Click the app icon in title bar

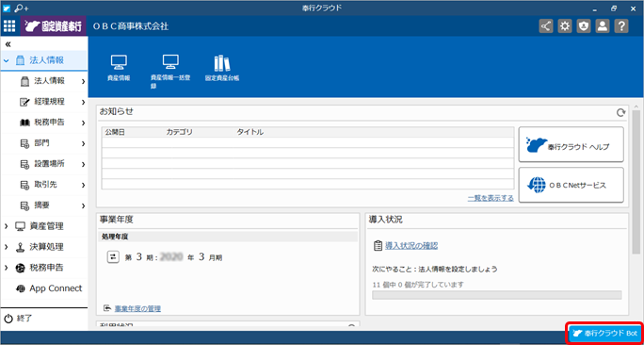(x=7, y=8)
